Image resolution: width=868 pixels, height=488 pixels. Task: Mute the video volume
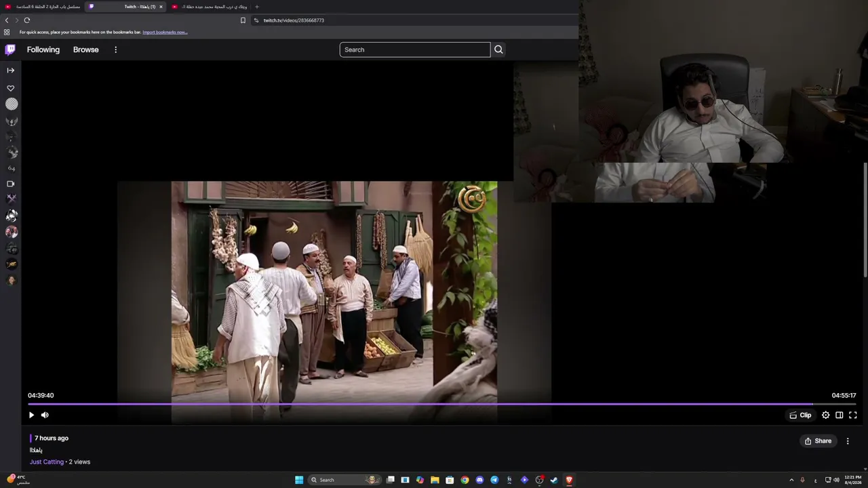point(45,415)
